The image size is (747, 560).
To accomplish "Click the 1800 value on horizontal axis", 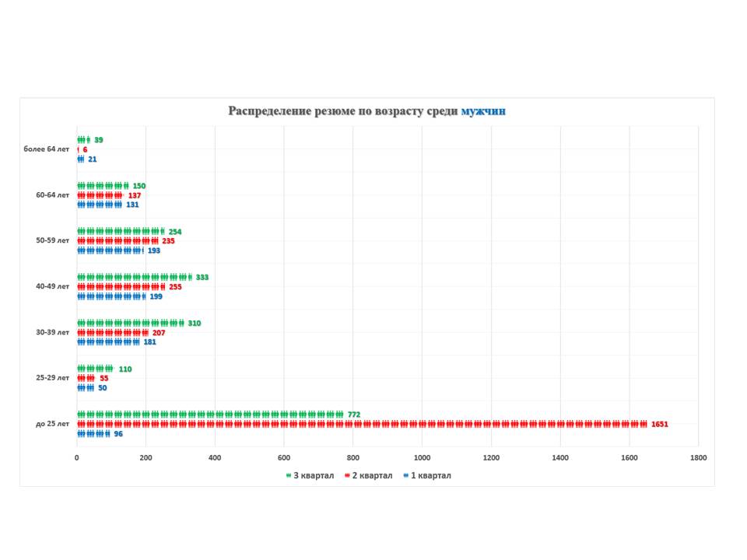I will (698, 457).
